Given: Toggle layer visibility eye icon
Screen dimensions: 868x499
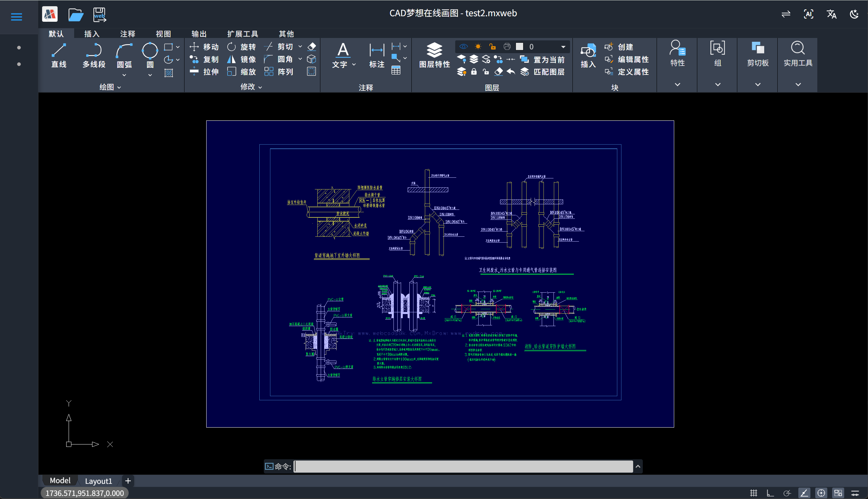Looking at the screenshot, I should click(x=463, y=47).
